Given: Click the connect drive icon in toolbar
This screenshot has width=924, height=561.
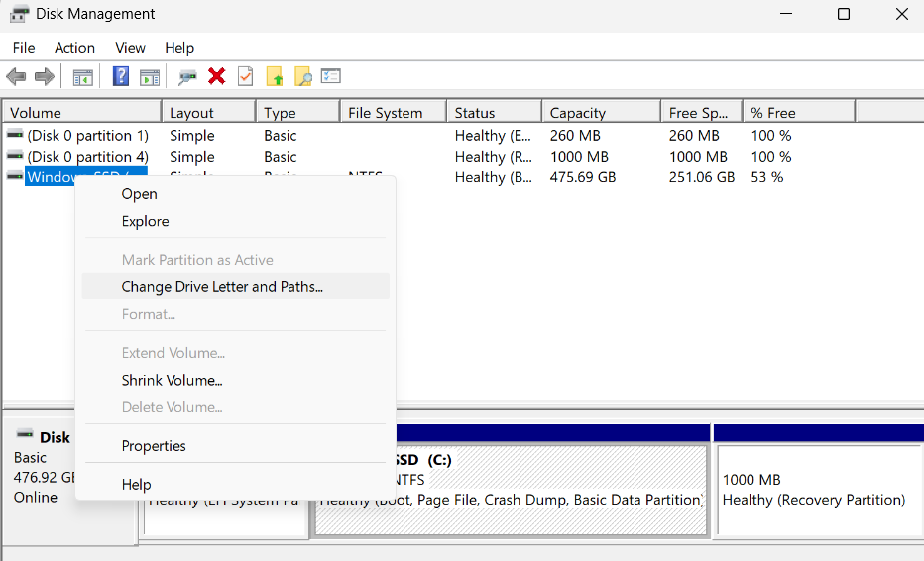Looking at the screenshot, I should point(187,76).
